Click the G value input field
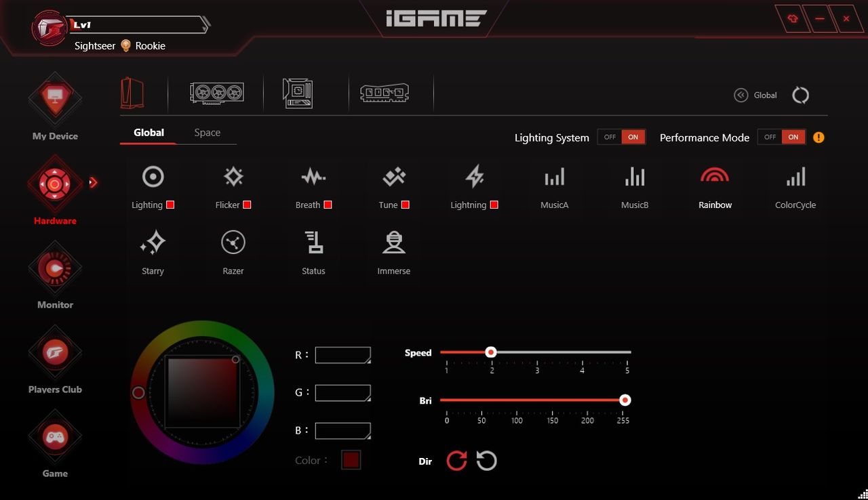868x500 pixels. 343,393
